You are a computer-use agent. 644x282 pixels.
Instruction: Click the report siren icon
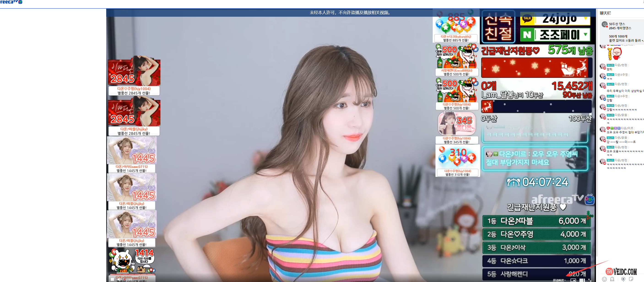[x=612, y=279]
